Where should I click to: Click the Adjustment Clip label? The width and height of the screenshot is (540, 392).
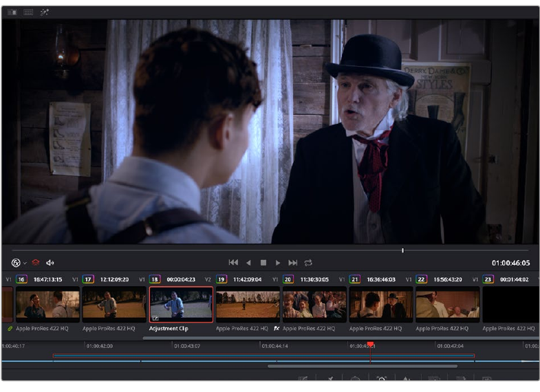point(169,329)
